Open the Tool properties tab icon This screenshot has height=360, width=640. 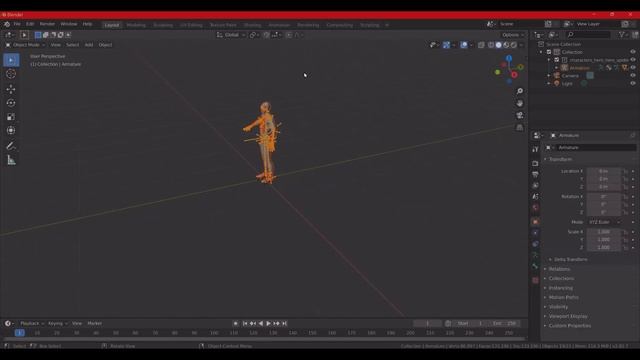pos(536,149)
